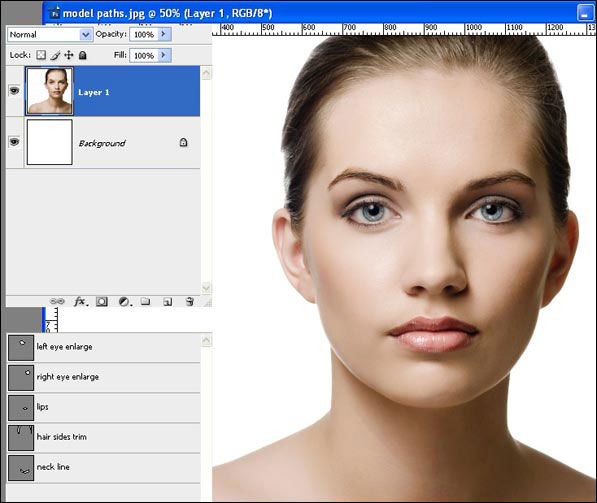Viewport: 597px width, 503px height.
Task: Expand the Fill slider arrow
Action: click(164, 55)
